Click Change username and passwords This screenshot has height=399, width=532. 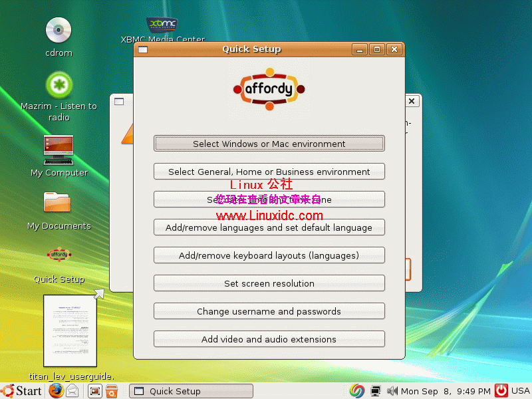(x=269, y=311)
